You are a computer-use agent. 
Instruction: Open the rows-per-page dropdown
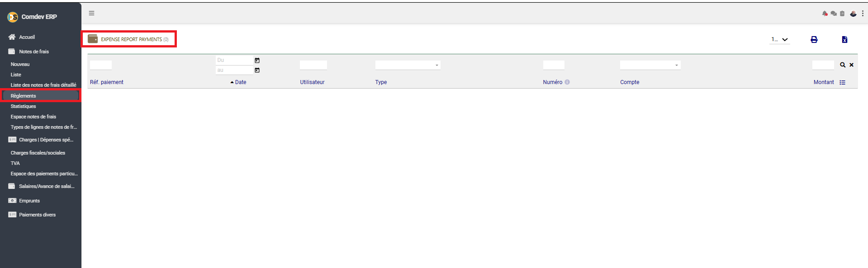(780, 39)
